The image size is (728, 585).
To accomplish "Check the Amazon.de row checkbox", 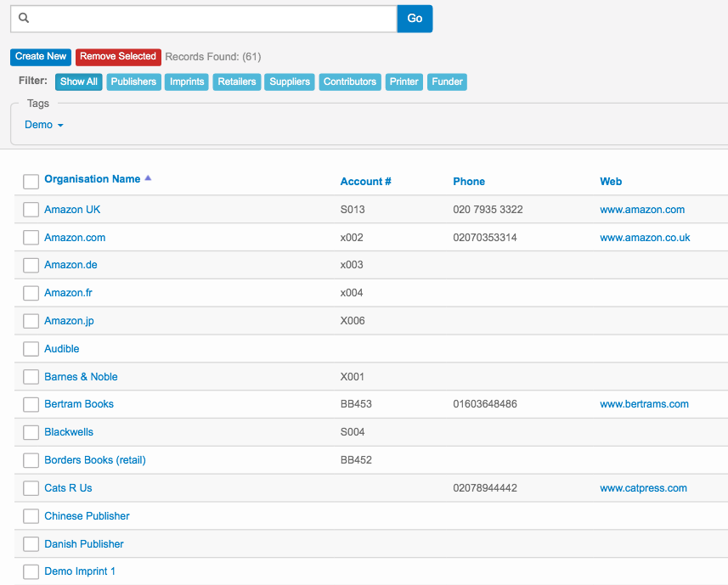I will (x=31, y=265).
